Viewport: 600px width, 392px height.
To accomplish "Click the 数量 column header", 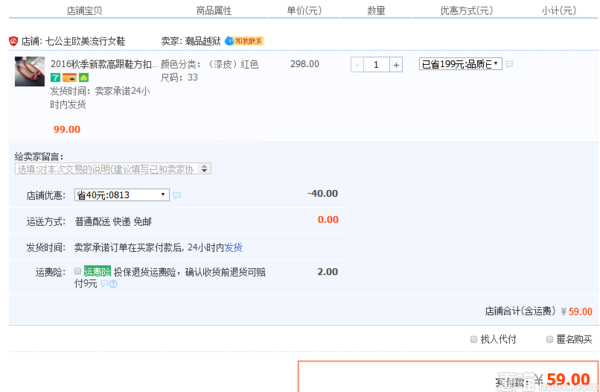I will pyautogui.click(x=376, y=11).
